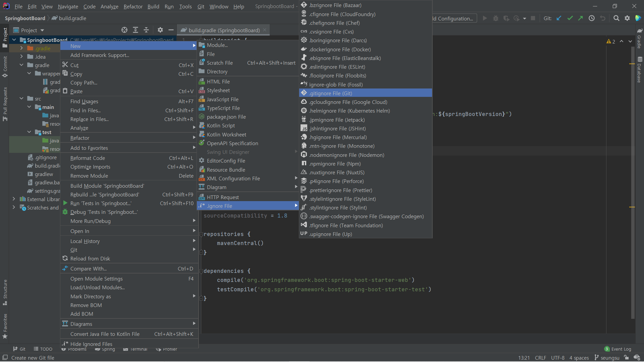
Task: Open Search Everywhere magnifier icon
Action: coord(616,18)
